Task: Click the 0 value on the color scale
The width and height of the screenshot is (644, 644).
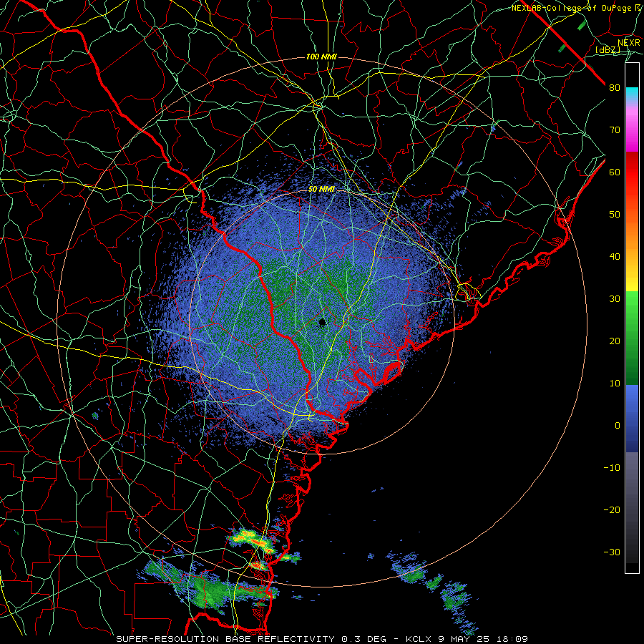Action: pyautogui.click(x=618, y=426)
